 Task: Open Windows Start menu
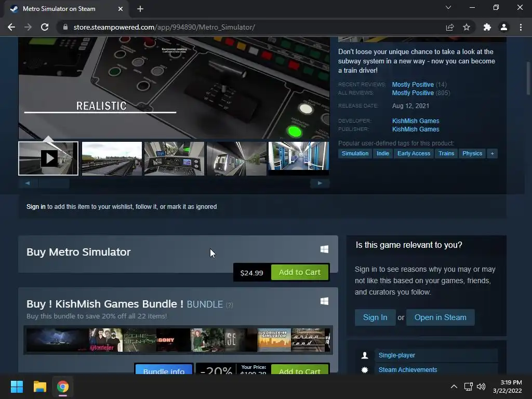coord(17,387)
